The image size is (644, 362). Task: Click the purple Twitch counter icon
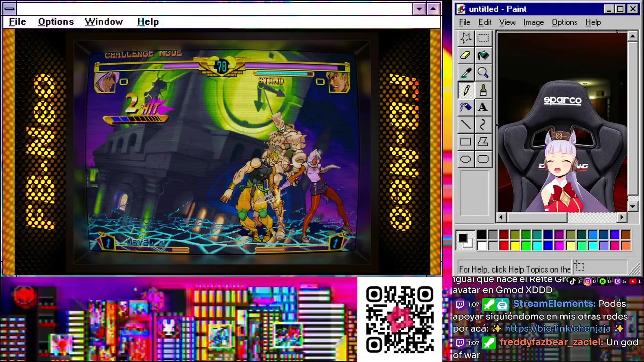pyautogui.click(x=617, y=282)
